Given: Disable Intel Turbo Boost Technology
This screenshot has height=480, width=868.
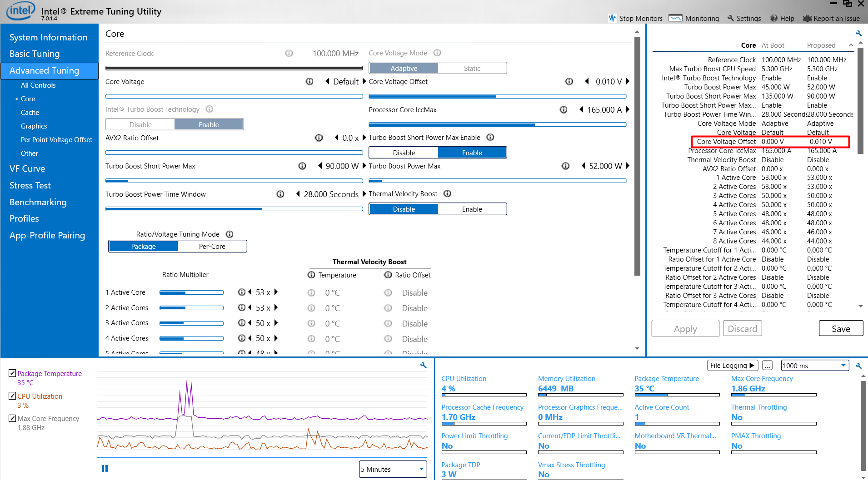Looking at the screenshot, I should (x=140, y=124).
